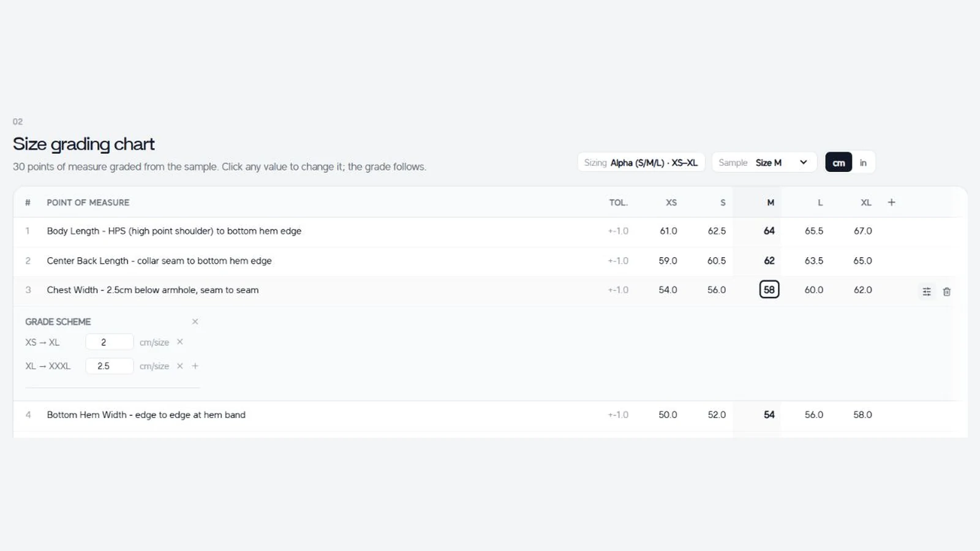
Task: Edit the XL → XXXL cm/size field
Action: click(109, 366)
